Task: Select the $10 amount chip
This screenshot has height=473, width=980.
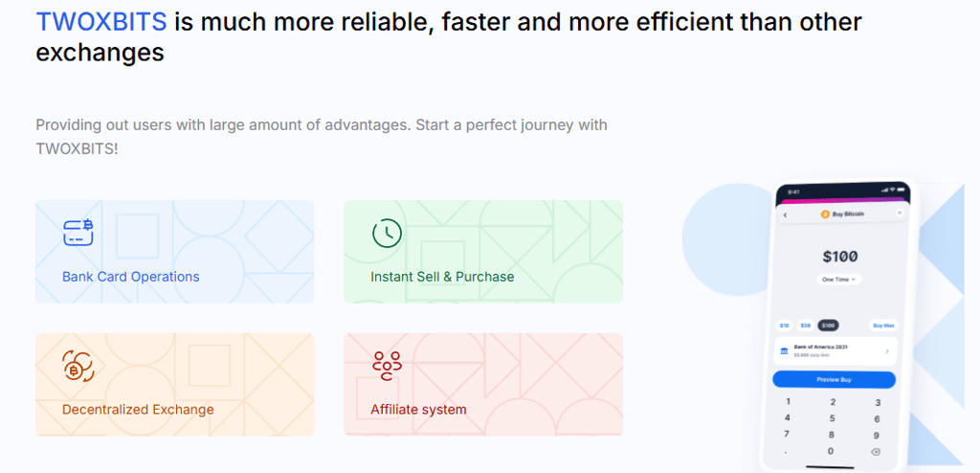Action: pyautogui.click(x=785, y=326)
